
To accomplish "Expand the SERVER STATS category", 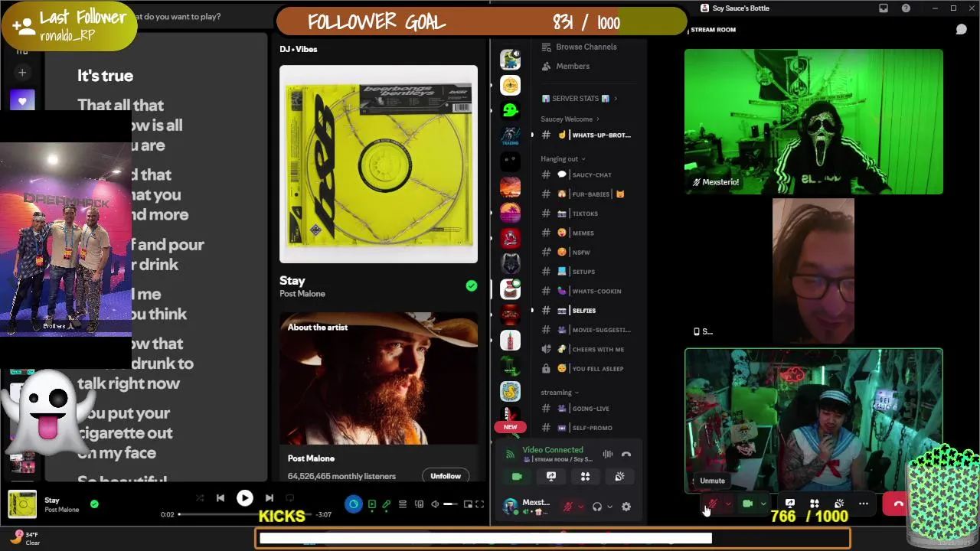I will pyautogui.click(x=580, y=99).
